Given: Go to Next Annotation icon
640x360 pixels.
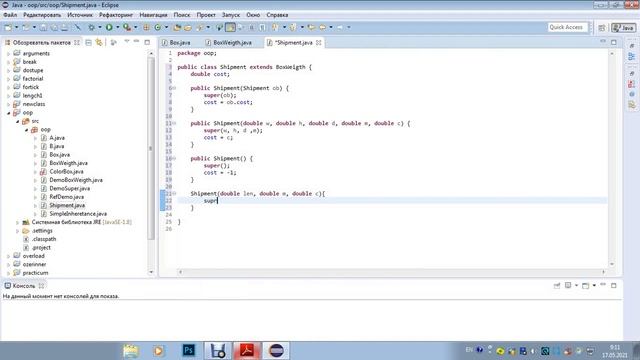Looking at the screenshot, I should click(275, 27).
